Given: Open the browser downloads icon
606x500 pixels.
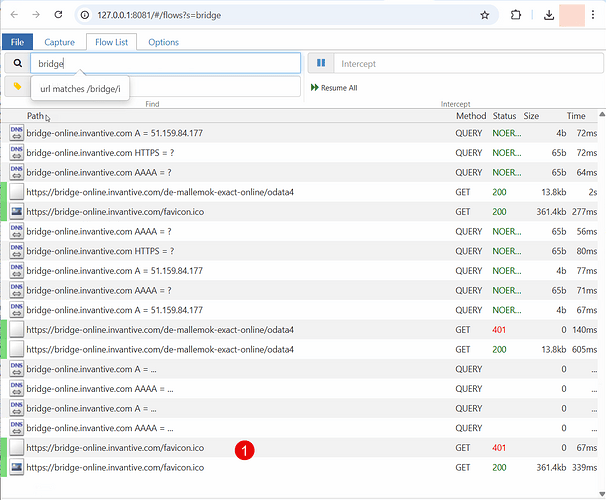Looking at the screenshot, I should [x=549, y=15].
